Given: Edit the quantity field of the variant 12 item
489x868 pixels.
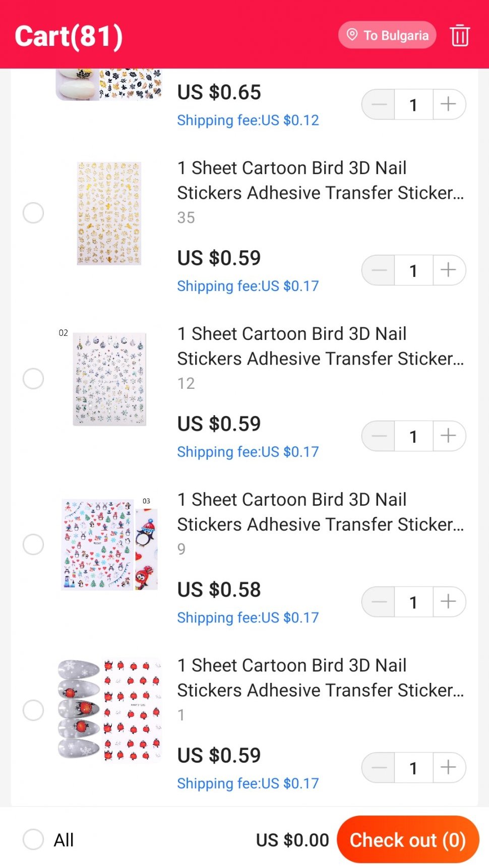Looking at the screenshot, I should click(x=413, y=436).
